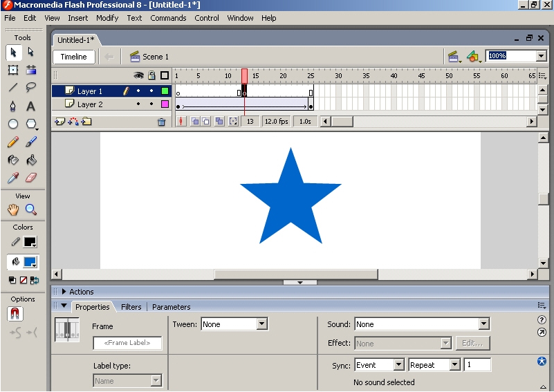Switch to the Parameters tab

pyautogui.click(x=172, y=307)
